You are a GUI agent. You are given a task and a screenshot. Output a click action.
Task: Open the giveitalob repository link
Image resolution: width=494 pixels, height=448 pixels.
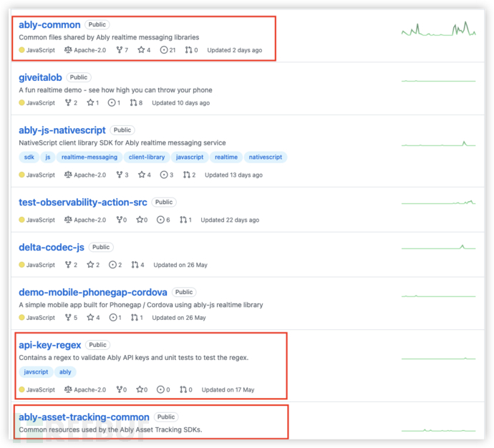click(40, 77)
